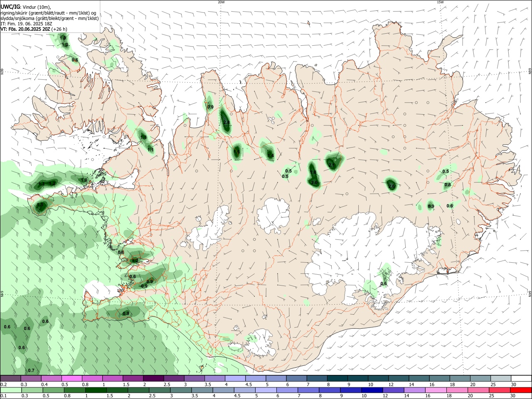Click the 'VT: Fös. 20.06.2025 20Z (+26 h)' line

34,29
